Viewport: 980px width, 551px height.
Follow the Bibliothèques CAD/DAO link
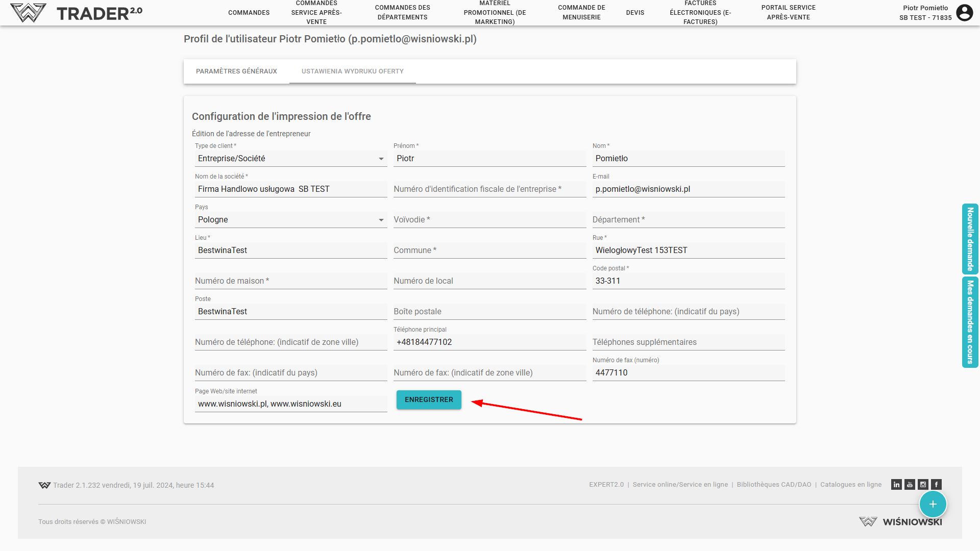(774, 485)
